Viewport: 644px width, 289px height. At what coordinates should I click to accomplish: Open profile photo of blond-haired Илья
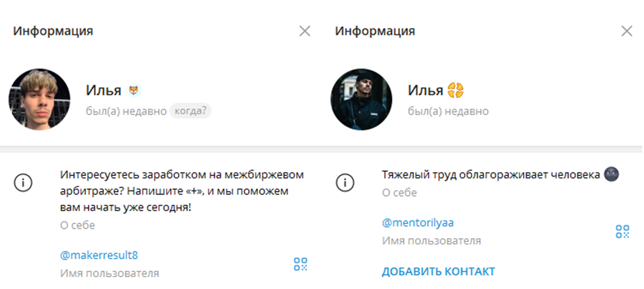[40, 100]
